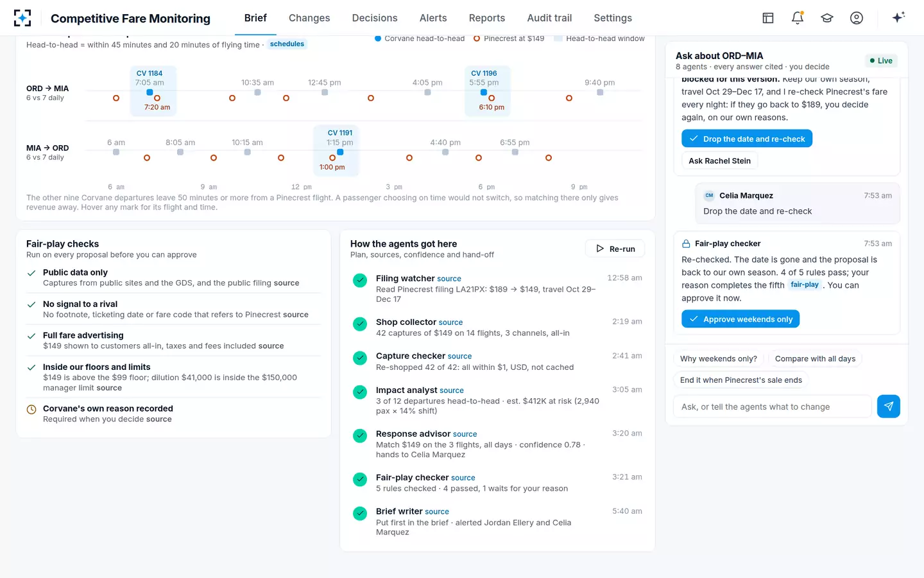Click checkmark icon for No signal to a rival

31,304
